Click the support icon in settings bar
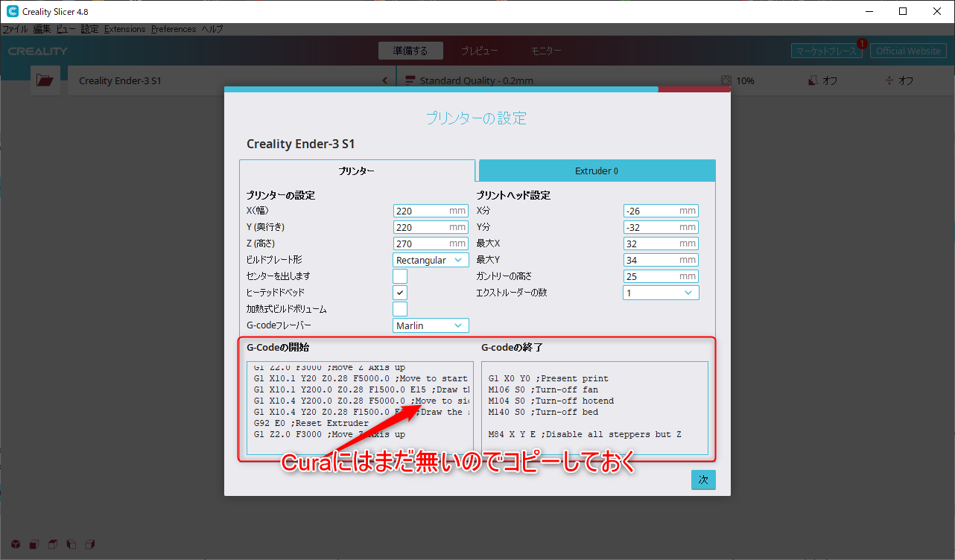Screen dimensions: 955x560 pos(813,80)
